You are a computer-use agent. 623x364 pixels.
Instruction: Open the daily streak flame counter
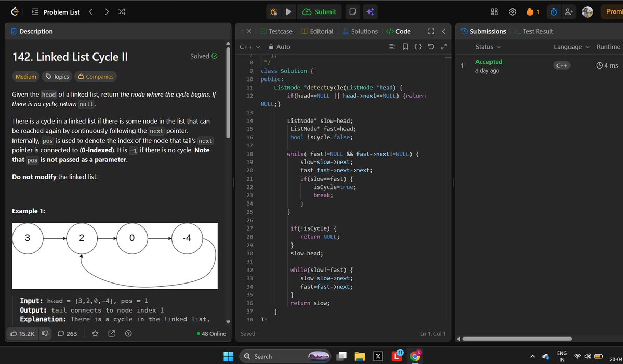point(534,11)
